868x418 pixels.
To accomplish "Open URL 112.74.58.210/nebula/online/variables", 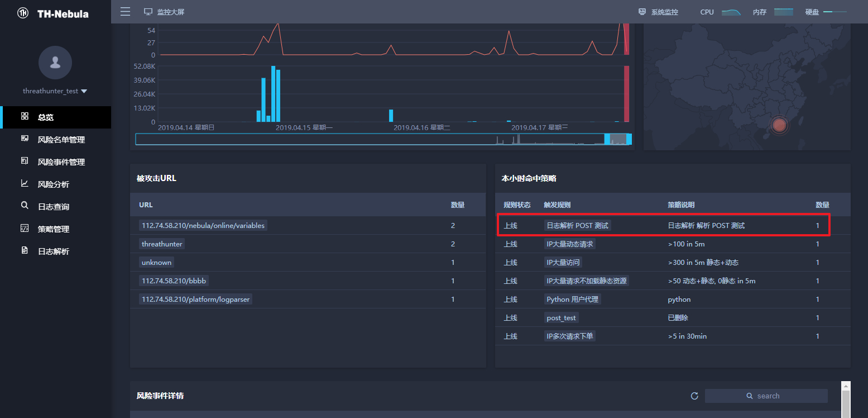I will coord(203,225).
